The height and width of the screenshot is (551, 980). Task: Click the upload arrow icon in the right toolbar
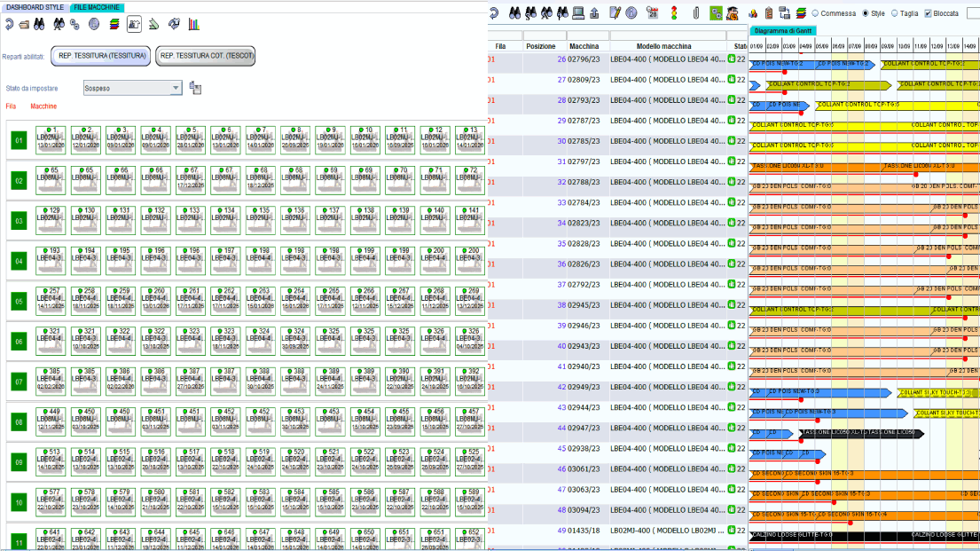coord(594,13)
